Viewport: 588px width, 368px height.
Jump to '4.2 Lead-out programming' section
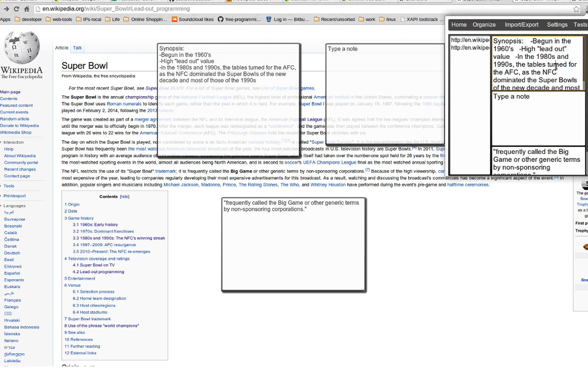pos(98,272)
